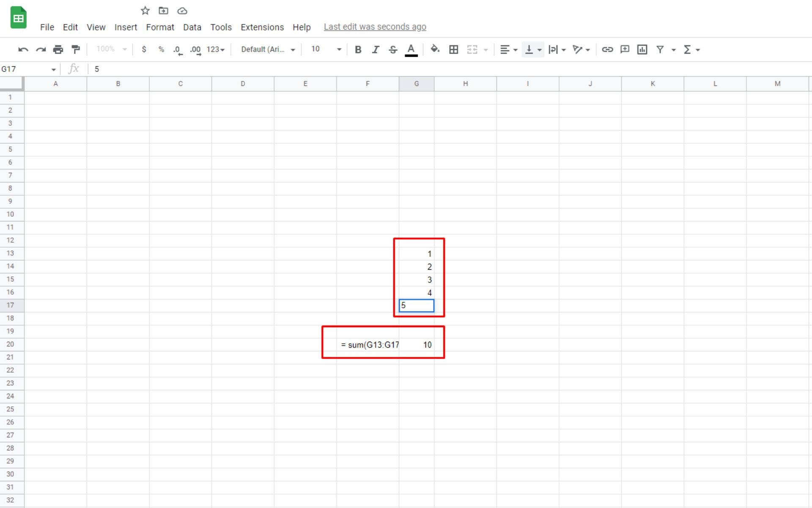
Task: Select the Paint format tool
Action: (76, 50)
